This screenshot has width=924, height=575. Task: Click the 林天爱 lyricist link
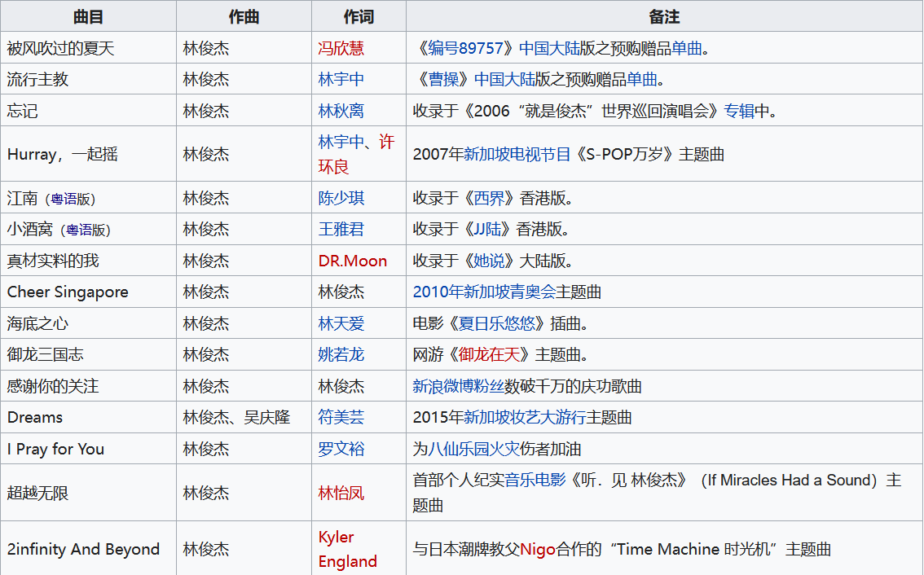tap(341, 323)
